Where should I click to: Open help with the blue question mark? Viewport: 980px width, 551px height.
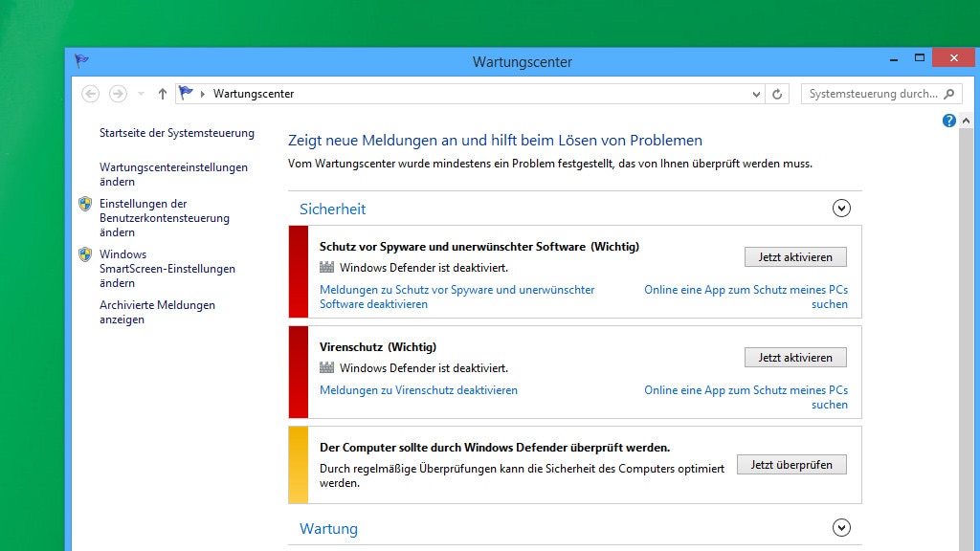948,121
